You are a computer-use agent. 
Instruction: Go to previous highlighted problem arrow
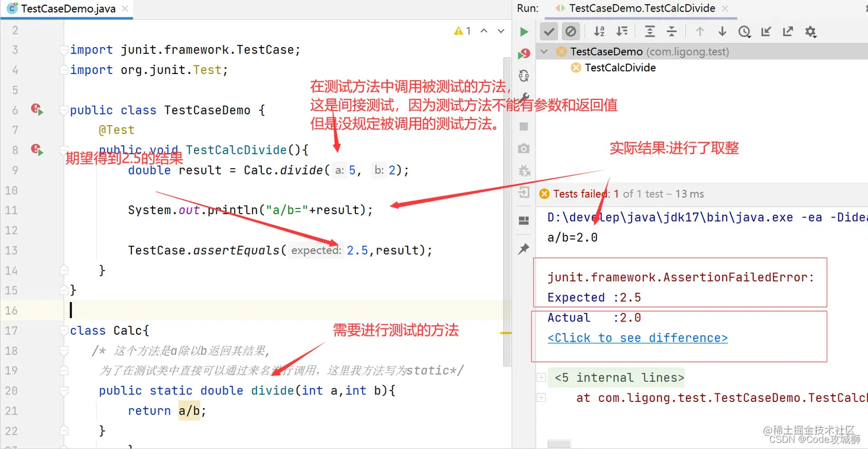pyautogui.click(x=484, y=31)
